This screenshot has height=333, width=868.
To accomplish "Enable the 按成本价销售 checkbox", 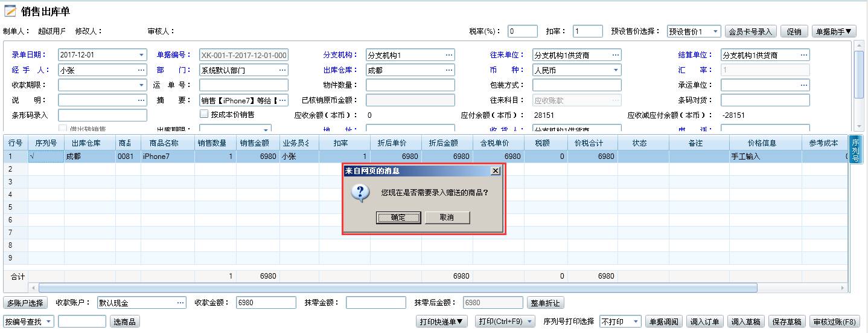I will coord(204,114).
